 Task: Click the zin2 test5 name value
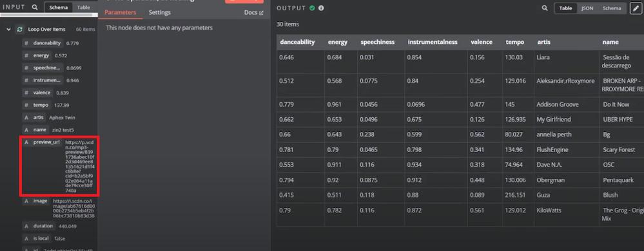point(63,129)
